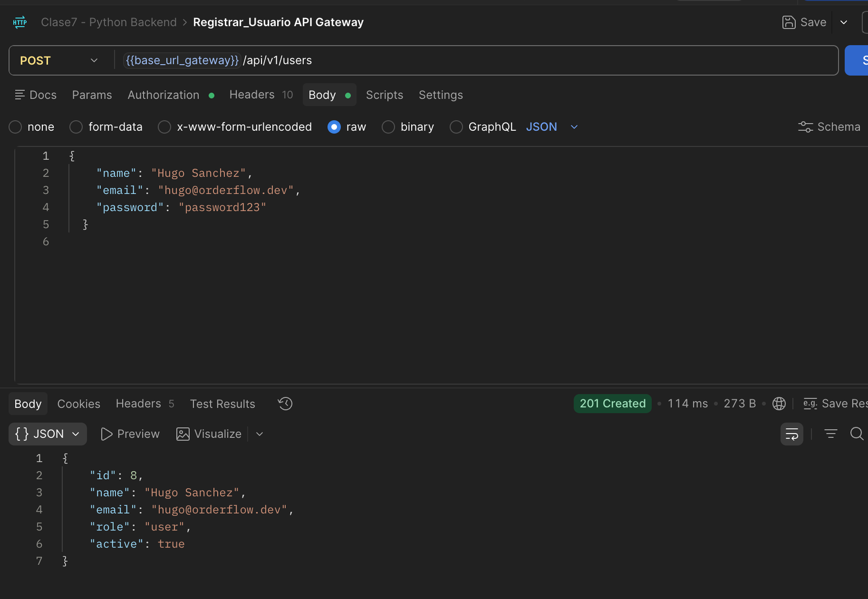This screenshot has width=868, height=599.
Task: Open response history clock icon
Action: [x=285, y=404]
